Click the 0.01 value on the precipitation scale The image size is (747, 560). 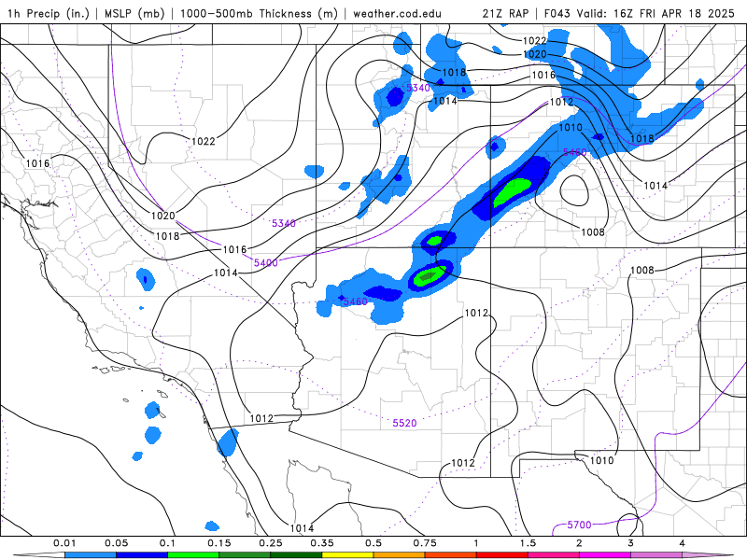[64, 543]
